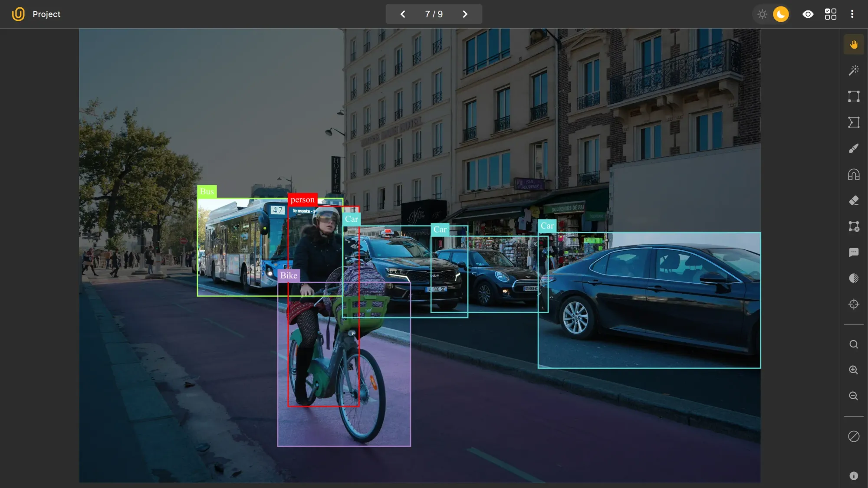Viewport: 868px width, 488px height.
Task: Activate the magnet selection tool
Action: (x=853, y=174)
